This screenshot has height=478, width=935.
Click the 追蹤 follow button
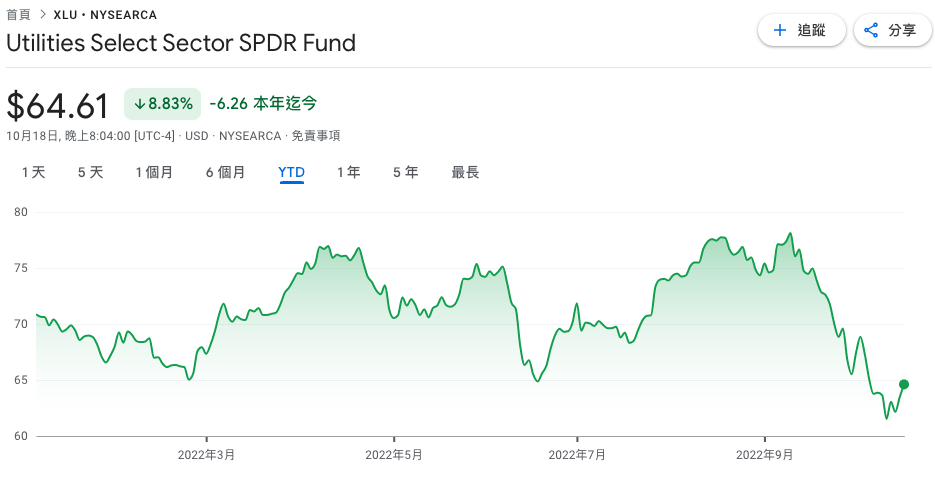tap(801, 30)
